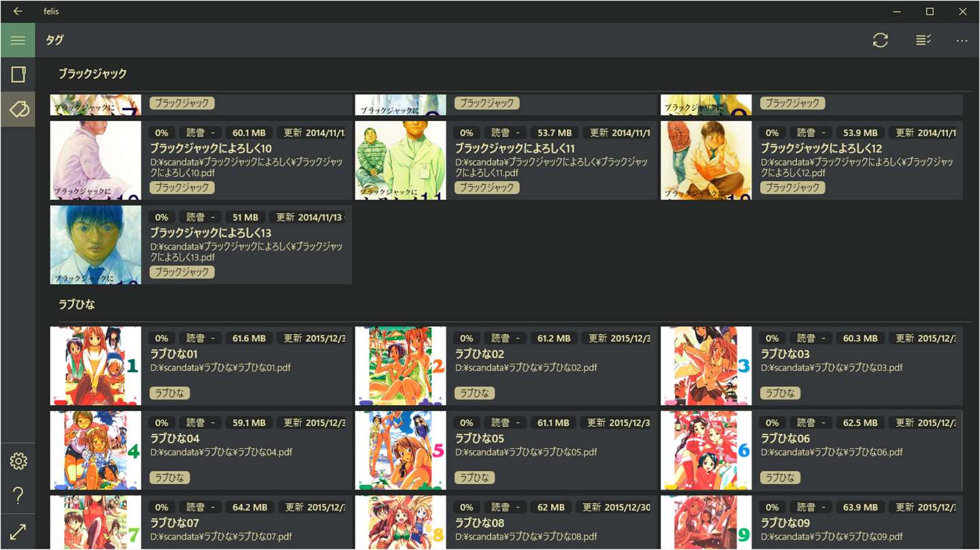
Task: Click the 61.6 MB size badge
Action: click(x=249, y=338)
